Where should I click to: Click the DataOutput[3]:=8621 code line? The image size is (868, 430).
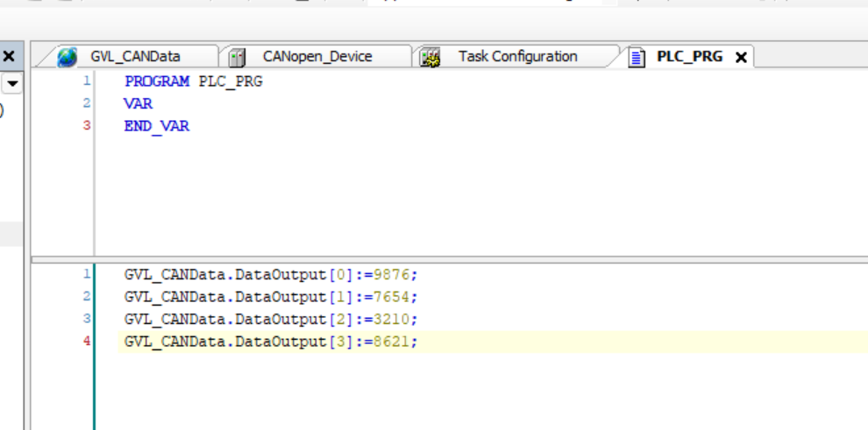271,342
